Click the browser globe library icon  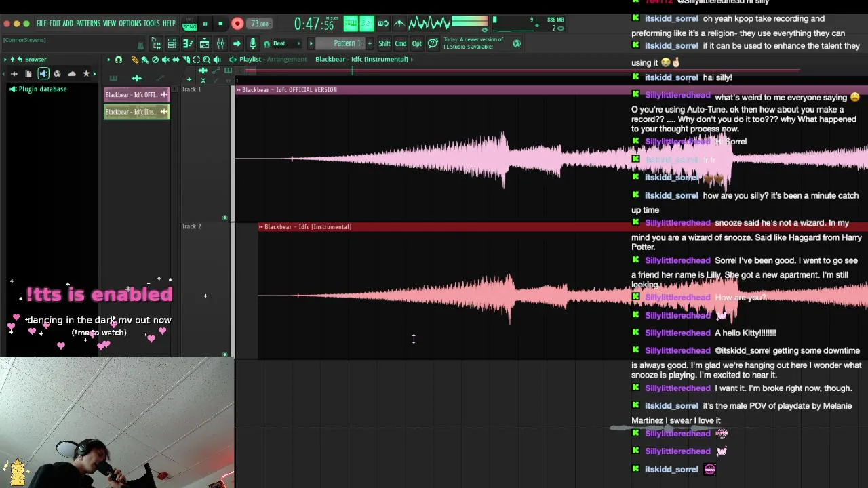tap(57, 74)
